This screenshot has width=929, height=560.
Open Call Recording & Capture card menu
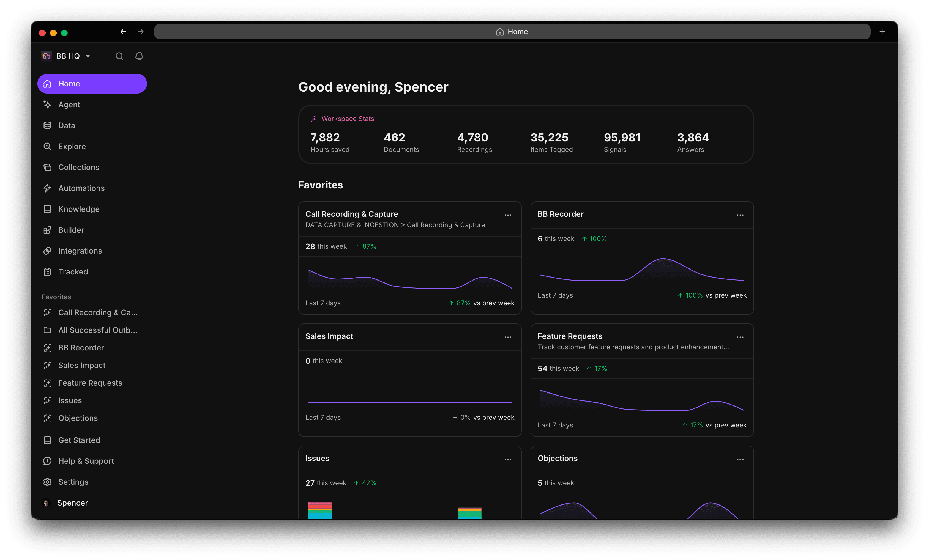click(508, 215)
